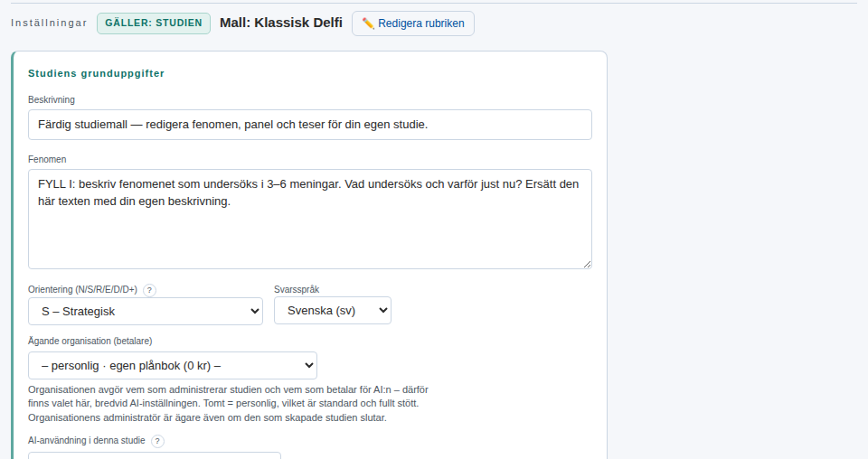Open the Svarsspråk dropdown showing Svenska (sv)
Image resolution: width=868 pixels, height=459 pixels.
333,310
